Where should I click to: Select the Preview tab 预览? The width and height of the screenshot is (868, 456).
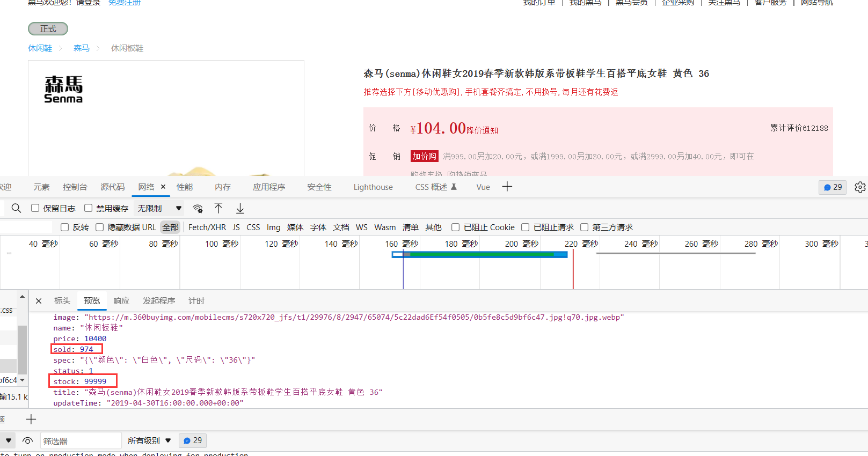(x=92, y=301)
